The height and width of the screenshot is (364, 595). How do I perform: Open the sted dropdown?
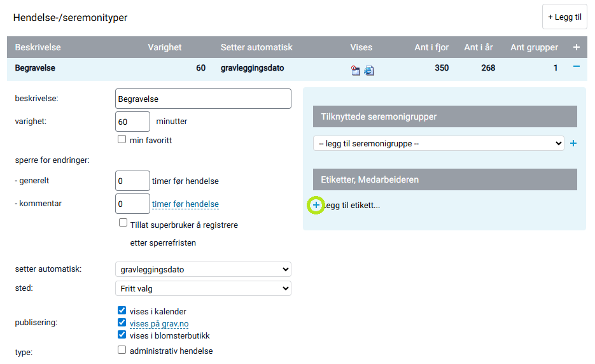[x=203, y=288]
